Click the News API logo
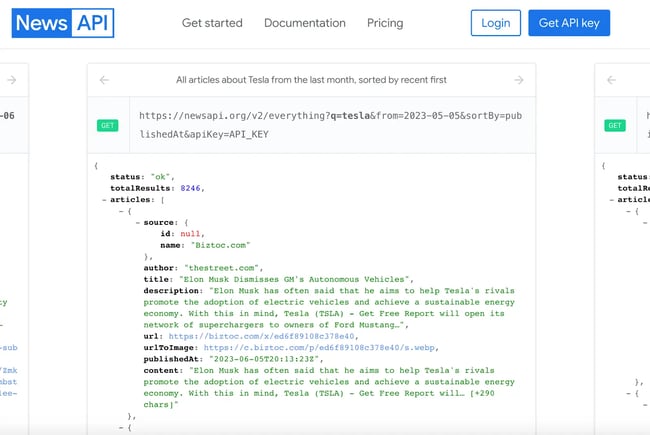 pyautogui.click(x=63, y=23)
